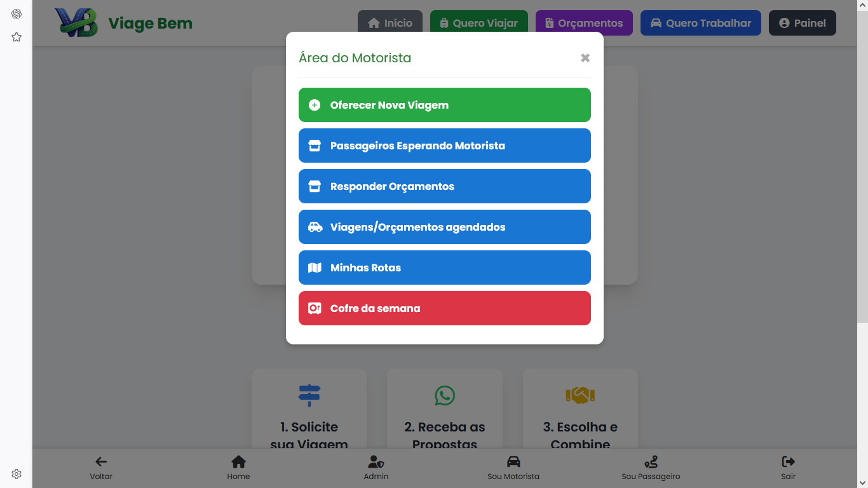
Task: Tap the Home icon in bottom bar
Action: pos(238,462)
